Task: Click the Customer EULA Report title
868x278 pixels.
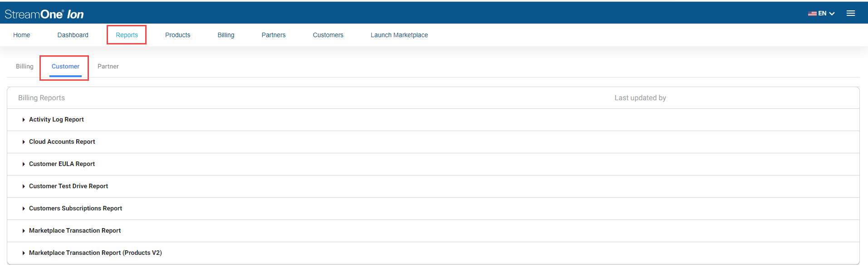Action: (x=62, y=164)
